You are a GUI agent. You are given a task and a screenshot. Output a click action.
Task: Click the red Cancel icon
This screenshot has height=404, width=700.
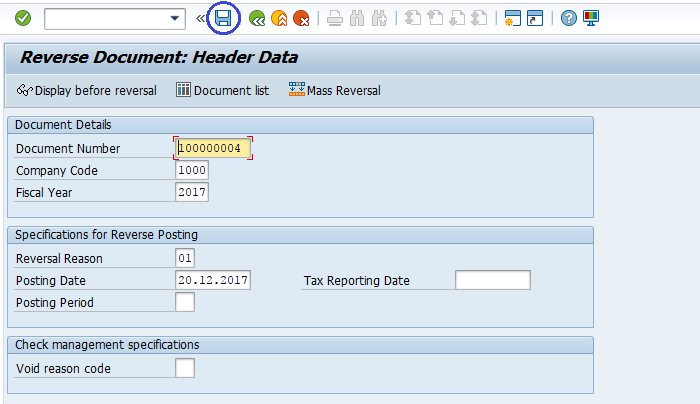tap(301, 18)
